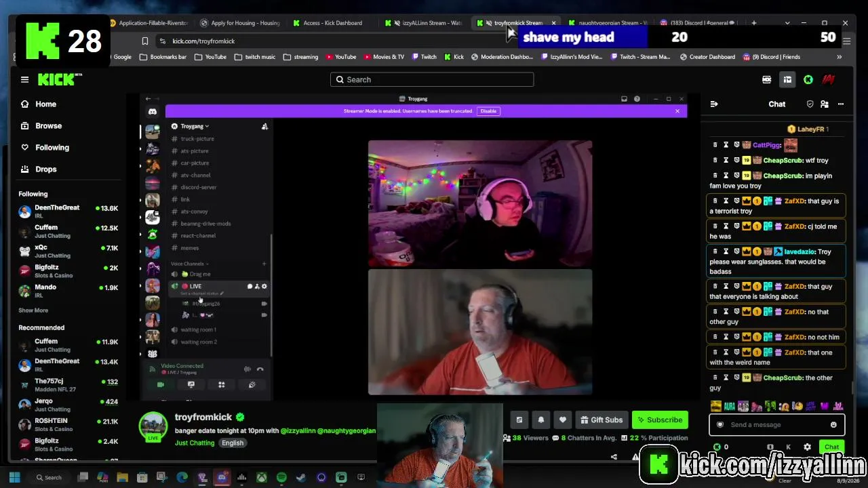Screen dimensions: 868x488
Task: Click the Kick search field
Action: (x=432, y=79)
